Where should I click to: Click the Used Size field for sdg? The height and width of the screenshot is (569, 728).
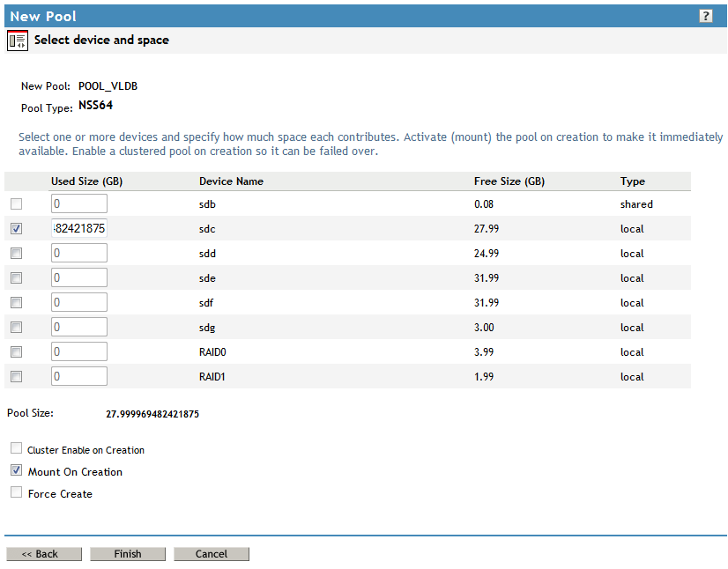tap(79, 327)
